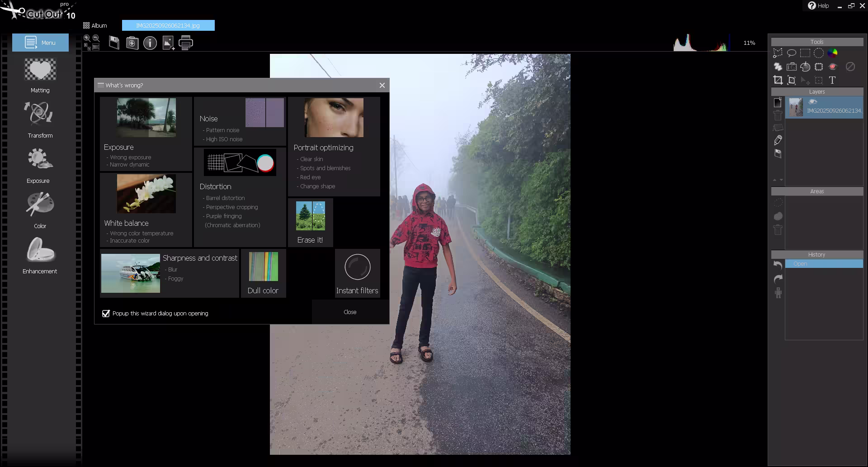Open the first-aid wizard kit icon

tap(132, 43)
